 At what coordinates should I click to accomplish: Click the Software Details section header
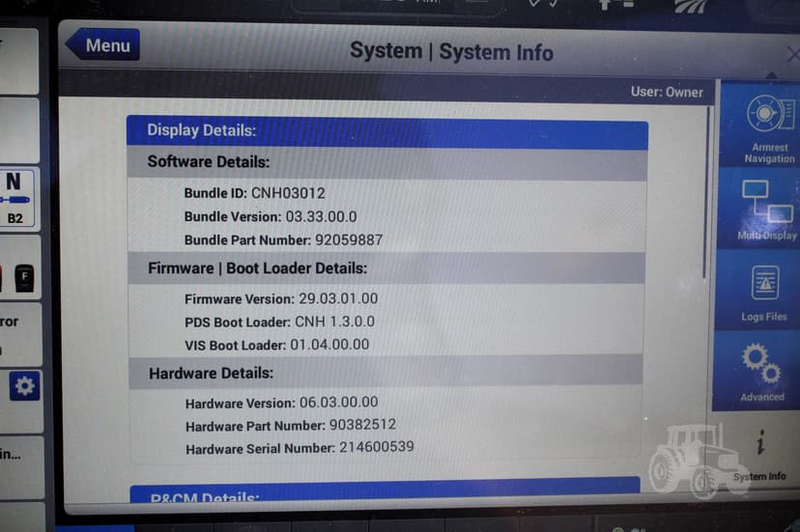(x=386, y=162)
